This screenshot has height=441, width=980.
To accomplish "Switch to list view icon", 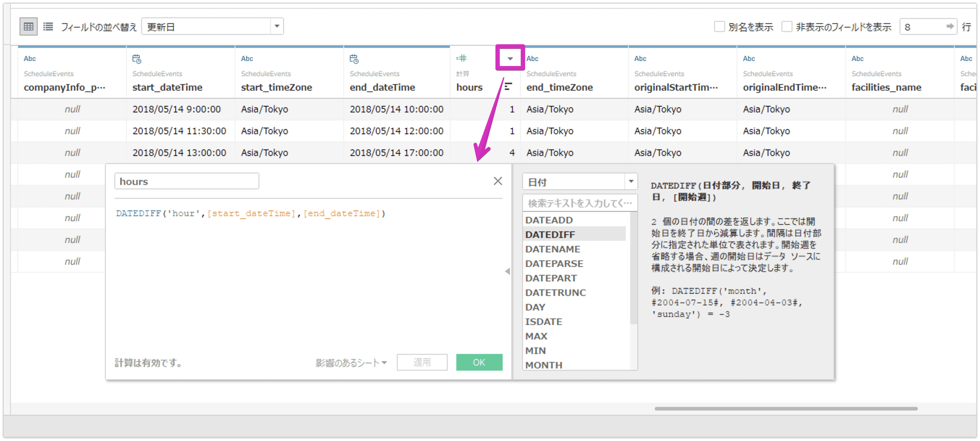I will [48, 27].
